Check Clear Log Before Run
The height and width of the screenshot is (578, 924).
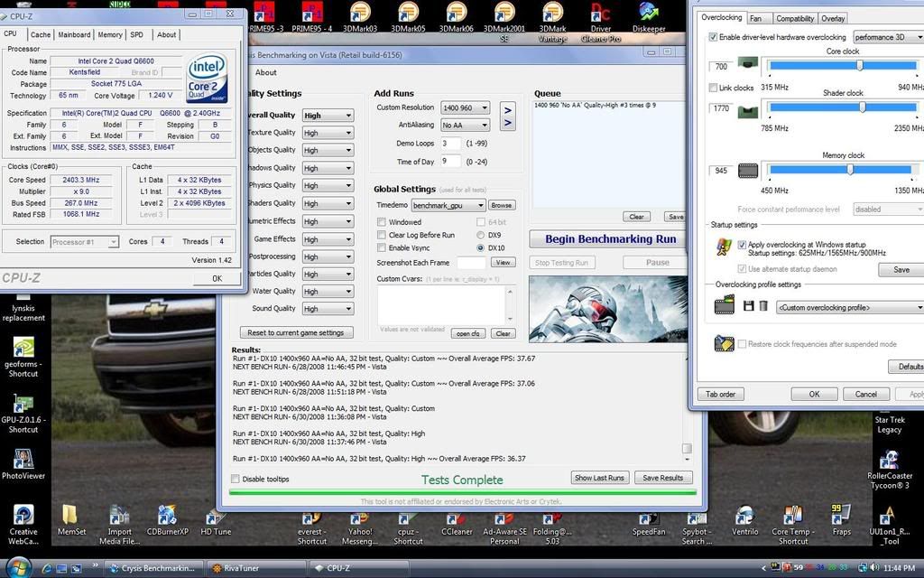(x=382, y=235)
